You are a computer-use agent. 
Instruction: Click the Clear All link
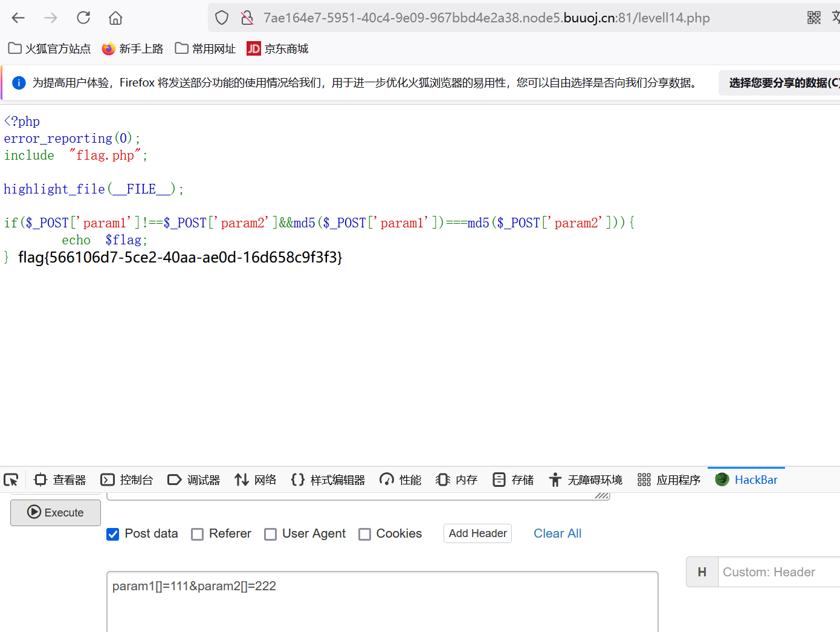click(x=557, y=534)
